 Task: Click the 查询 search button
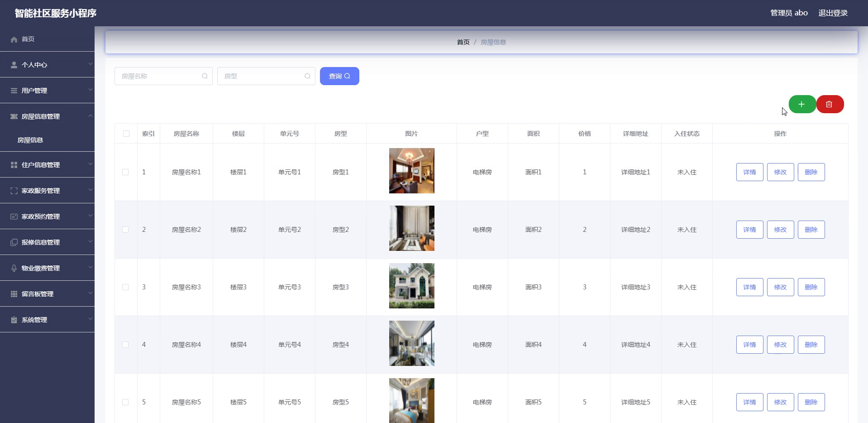point(339,76)
